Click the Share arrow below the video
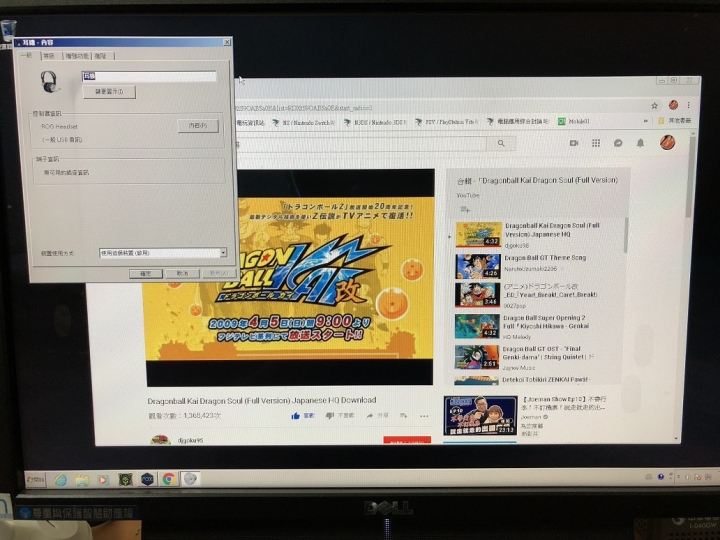This screenshot has width=720, height=540. click(369, 416)
